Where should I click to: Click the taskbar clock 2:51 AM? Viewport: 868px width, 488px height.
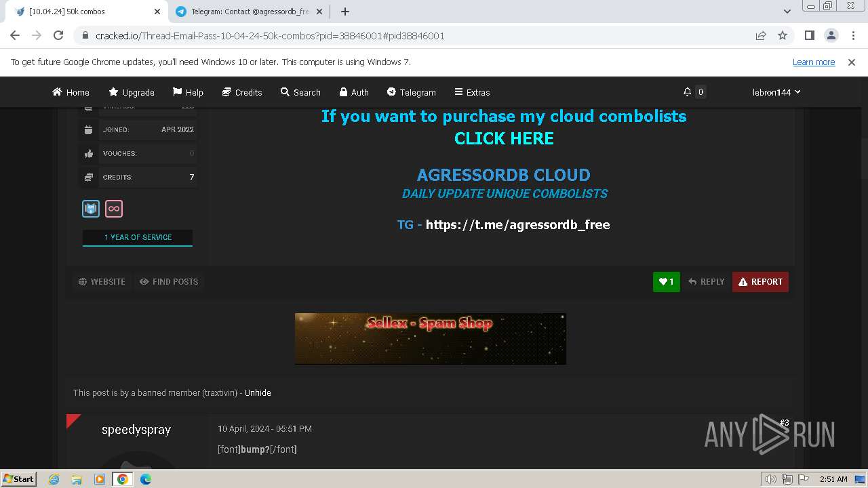coord(833,479)
